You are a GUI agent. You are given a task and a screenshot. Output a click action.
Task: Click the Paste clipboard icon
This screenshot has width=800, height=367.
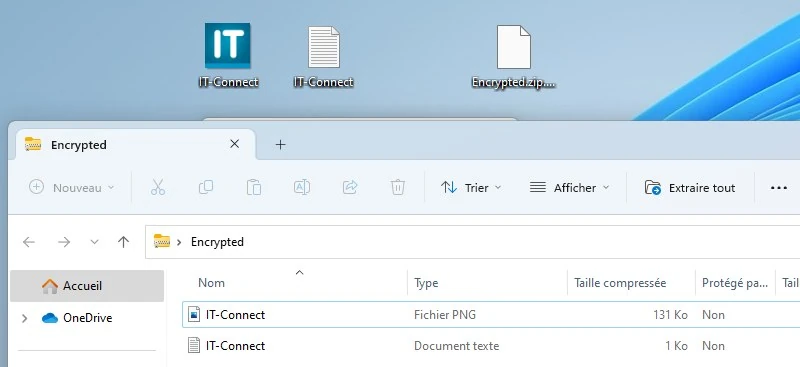(254, 187)
